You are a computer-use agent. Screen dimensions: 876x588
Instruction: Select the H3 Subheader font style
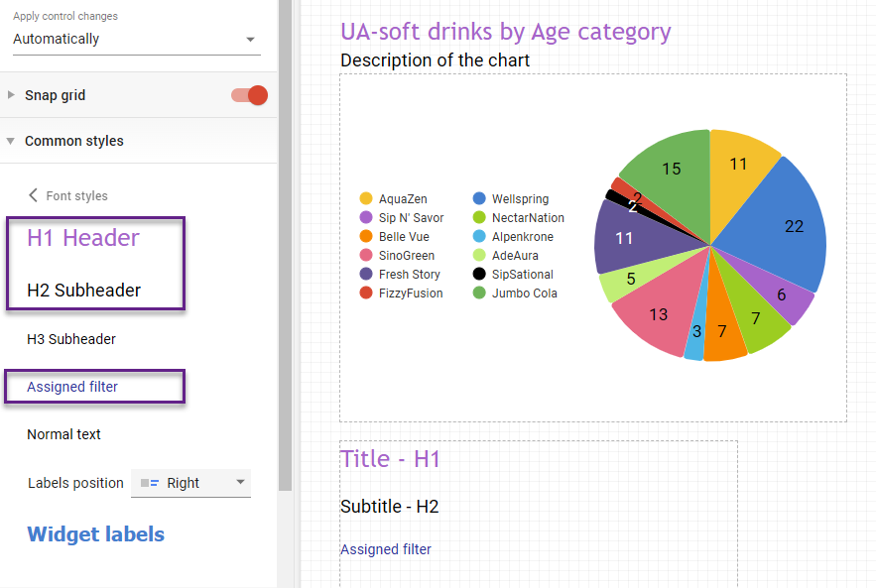pos(70,339)
